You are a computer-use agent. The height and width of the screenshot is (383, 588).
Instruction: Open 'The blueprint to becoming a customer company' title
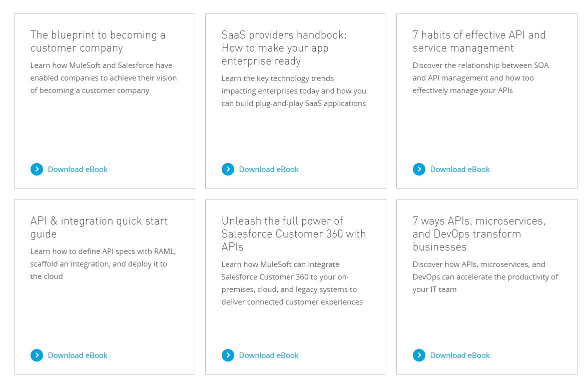98,41
